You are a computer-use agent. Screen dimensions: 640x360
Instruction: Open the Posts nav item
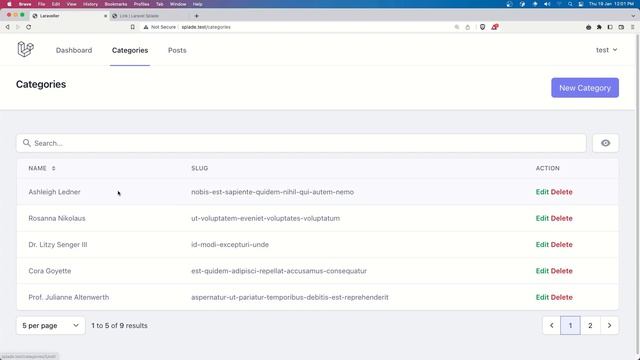click(x=177, y=50)
